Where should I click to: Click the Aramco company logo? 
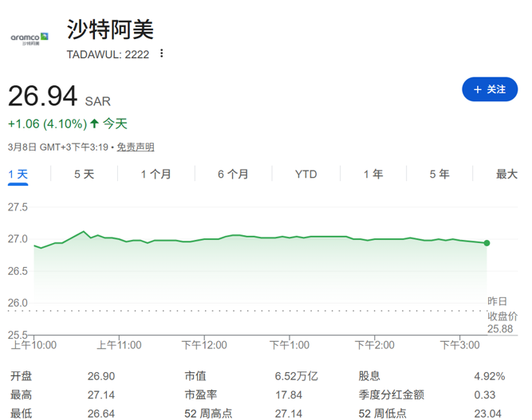[x=30, y=39]
